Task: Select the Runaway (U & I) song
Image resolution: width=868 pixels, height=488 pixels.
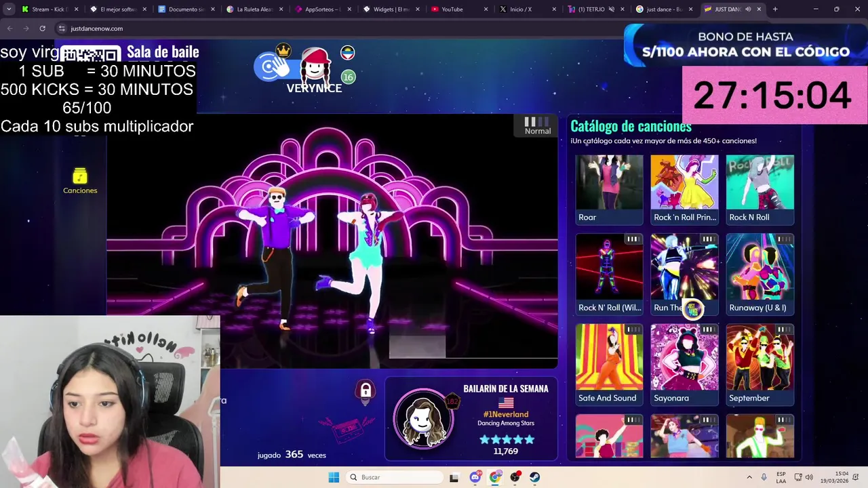Action: coord(759,274)
